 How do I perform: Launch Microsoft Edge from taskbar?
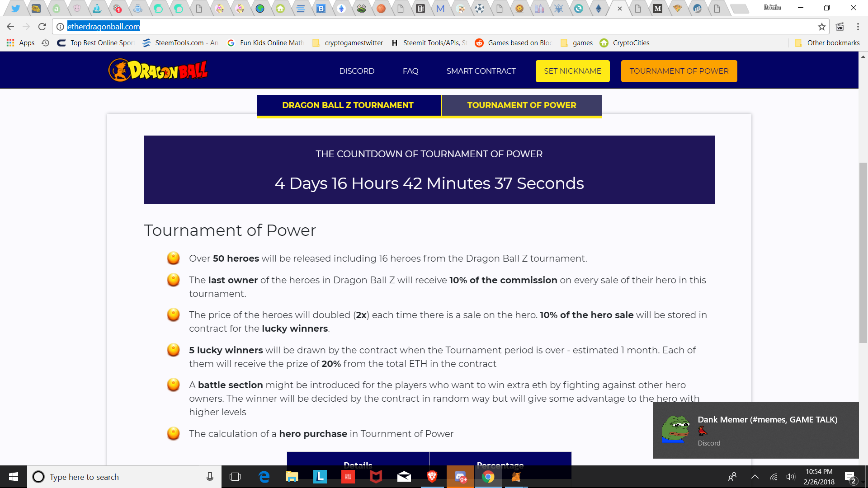(x=264, y=477)
